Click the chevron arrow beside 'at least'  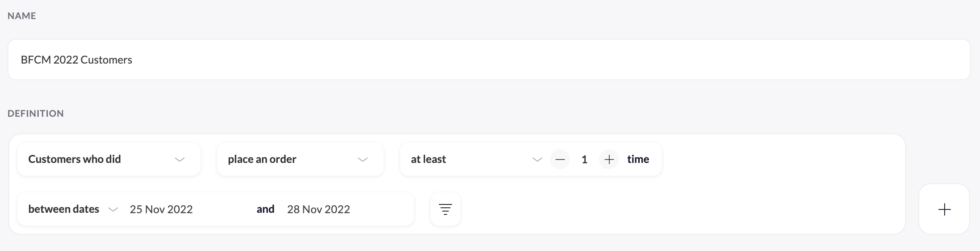[537, 160]
